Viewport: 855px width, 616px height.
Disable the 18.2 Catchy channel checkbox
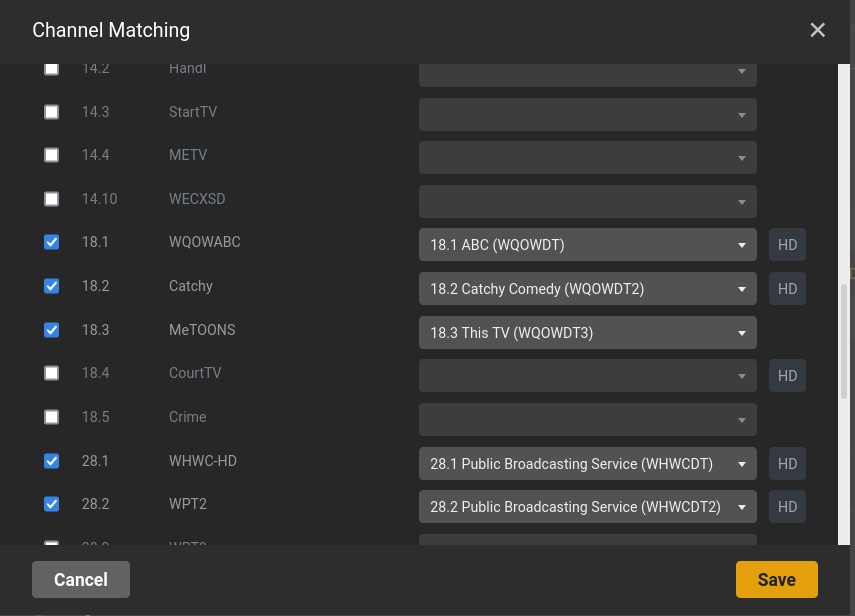(52, 286)
